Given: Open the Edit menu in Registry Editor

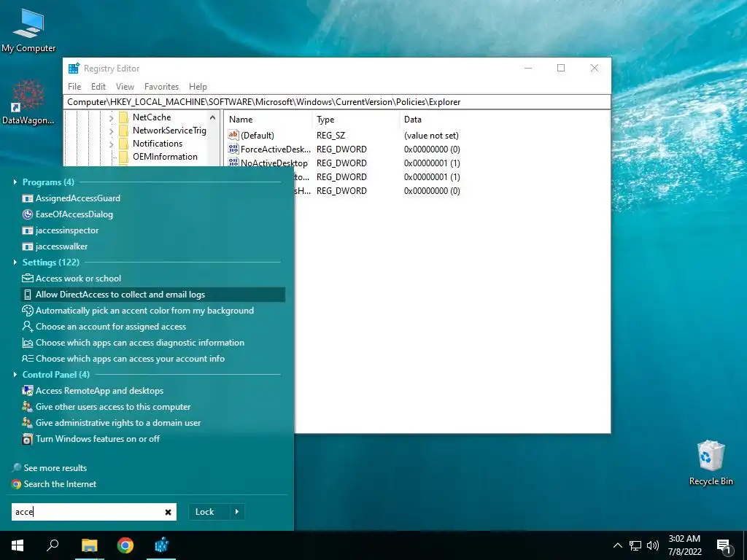Looking at the screenshot, I should (x=98, y=87).
